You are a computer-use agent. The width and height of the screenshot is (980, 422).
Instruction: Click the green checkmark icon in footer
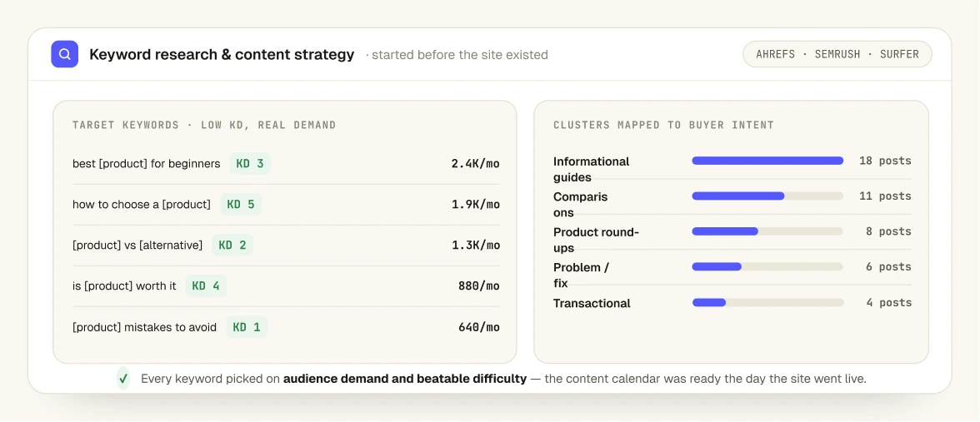click(x=123, y=378)
